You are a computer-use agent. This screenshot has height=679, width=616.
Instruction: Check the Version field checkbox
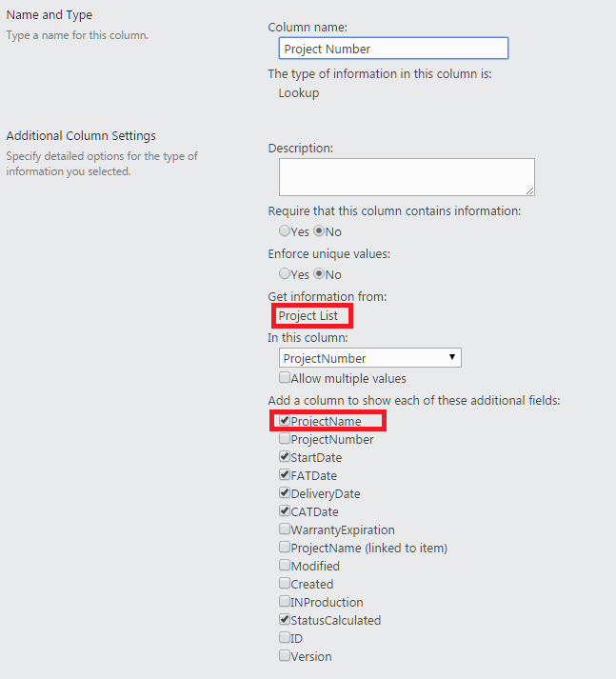tap(285, 655)
